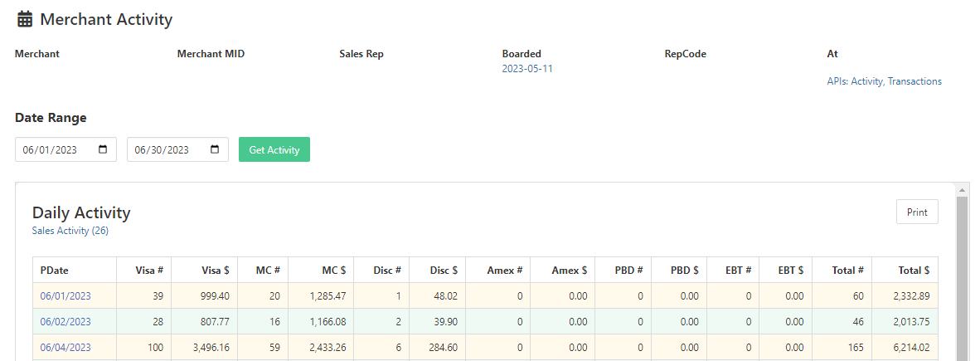Click the Total # column header

pos(842,271)
